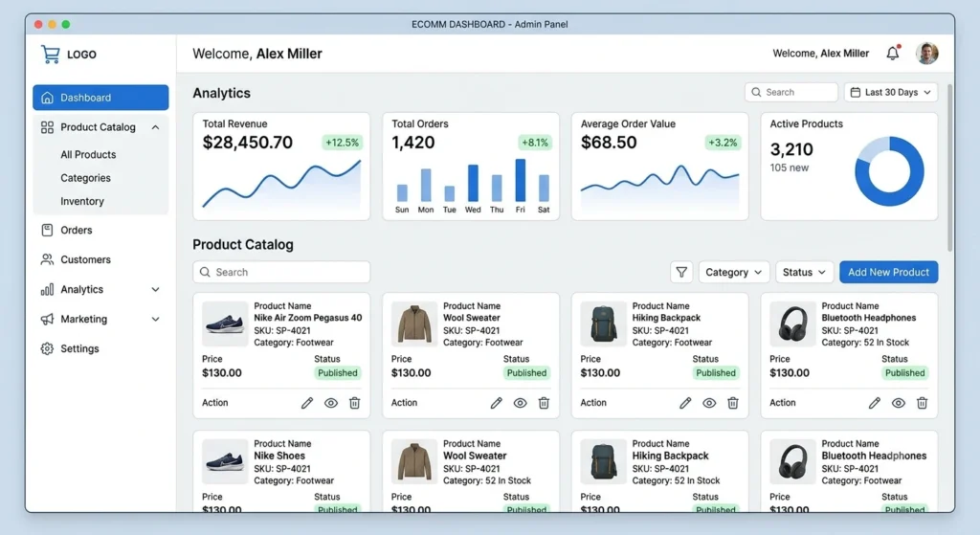Click the page vertical scrollbar
This screenshot has width=980, height=535.
point(950,168)
